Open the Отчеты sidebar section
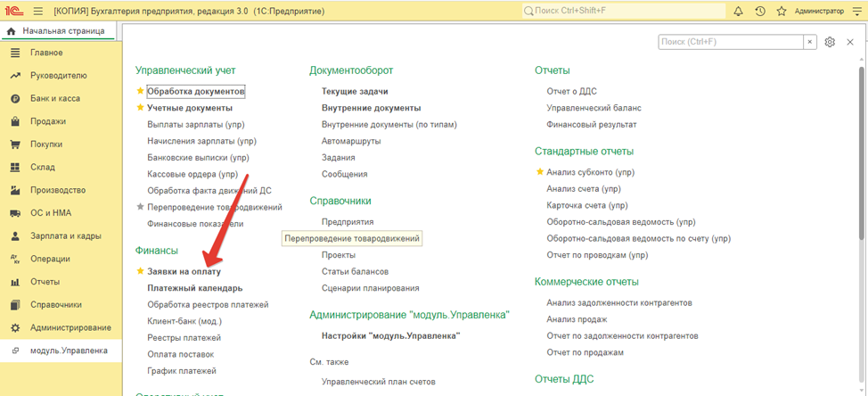Screen dimensions: 868x396 pyautogui.click(x=61, y=282)
